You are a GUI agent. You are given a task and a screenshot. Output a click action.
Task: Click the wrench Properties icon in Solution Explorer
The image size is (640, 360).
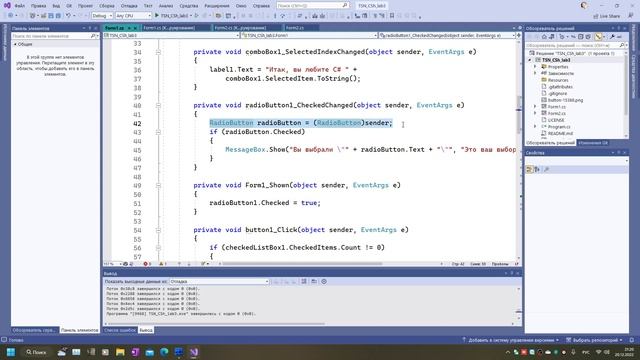click(x=612, y=37)
